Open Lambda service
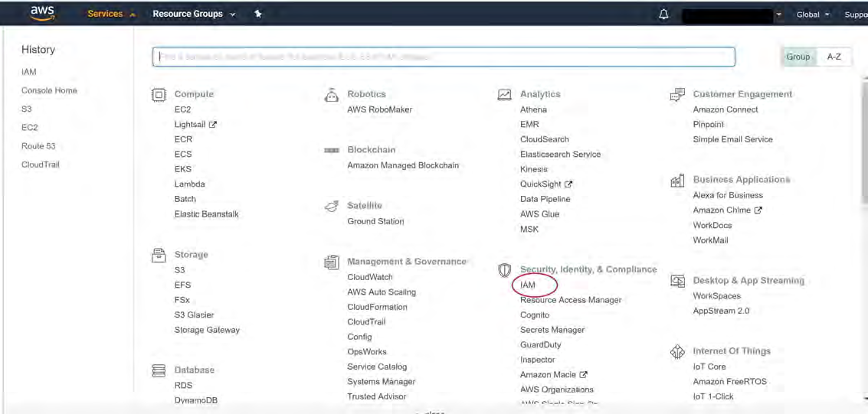This screenshot has height=414, width=868. pos(189,184)
